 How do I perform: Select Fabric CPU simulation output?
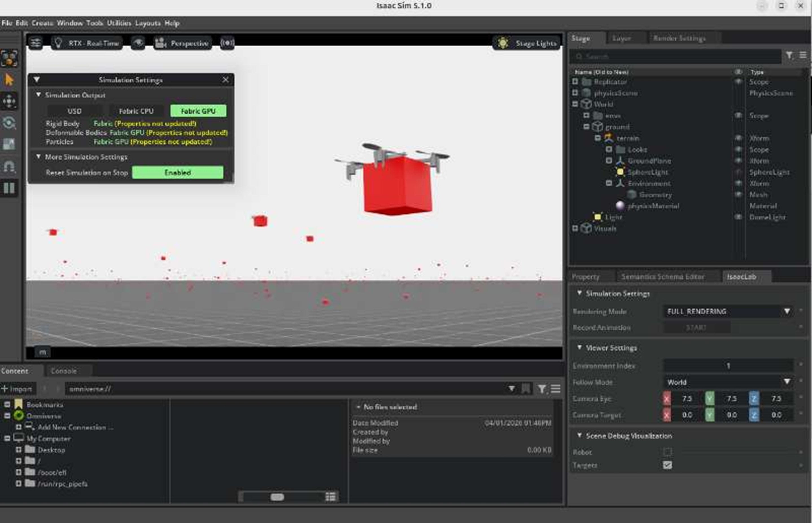[x=136, y=111]
